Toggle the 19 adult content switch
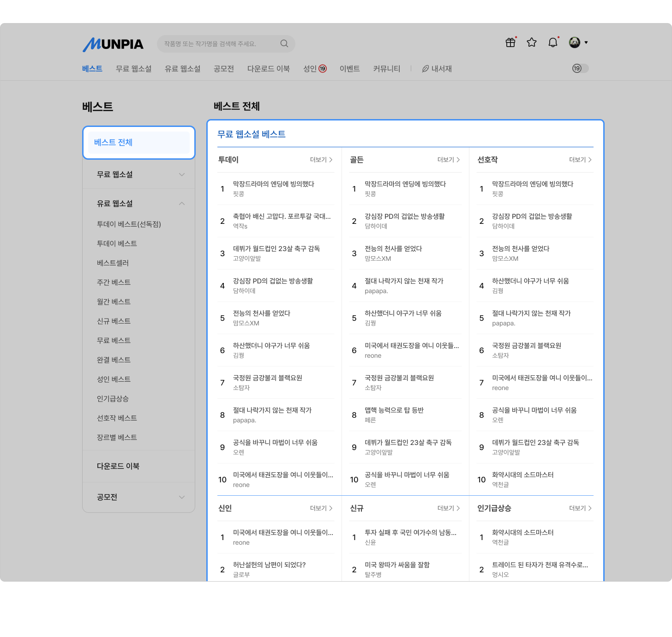This screenshot has height=637, width=672. (x=580, y=68)
